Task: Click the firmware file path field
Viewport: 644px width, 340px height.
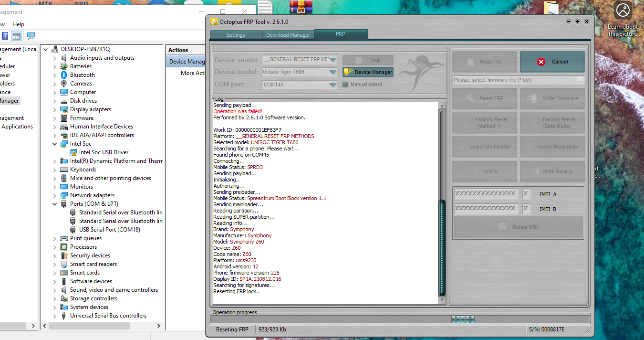Action: 514,80
